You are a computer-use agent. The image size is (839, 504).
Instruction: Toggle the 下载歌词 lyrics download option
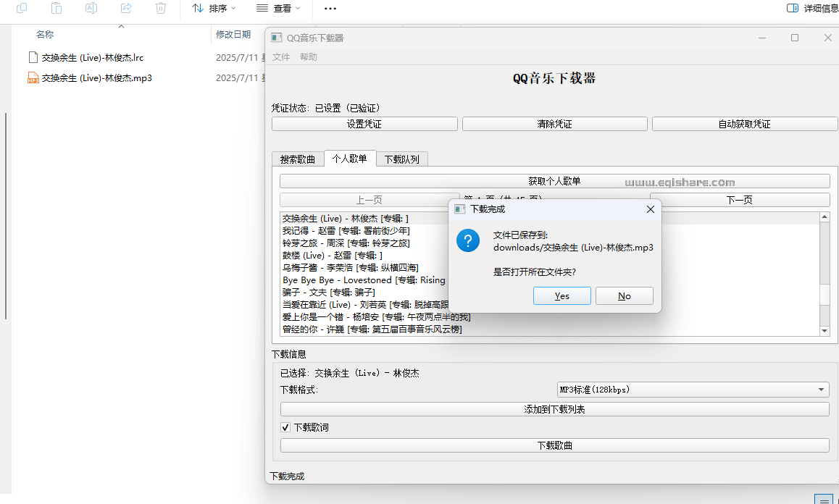[285, 427]
